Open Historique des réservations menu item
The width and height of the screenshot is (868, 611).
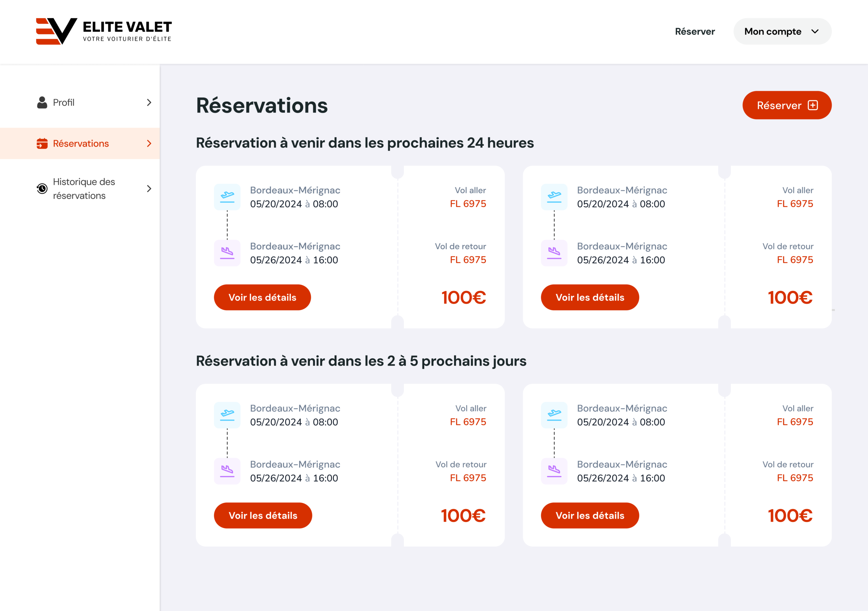click(x=84, y=188)
